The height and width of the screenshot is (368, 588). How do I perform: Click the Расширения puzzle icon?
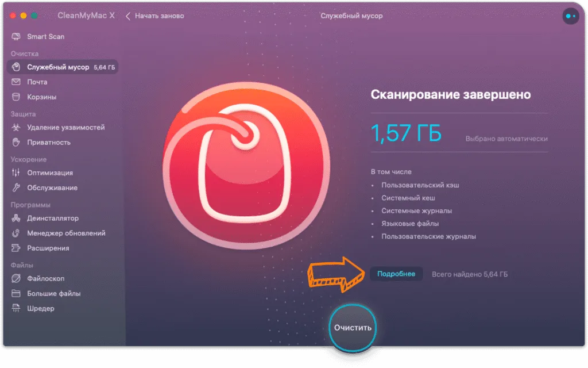pyautogui.click(x=16, y=248)
